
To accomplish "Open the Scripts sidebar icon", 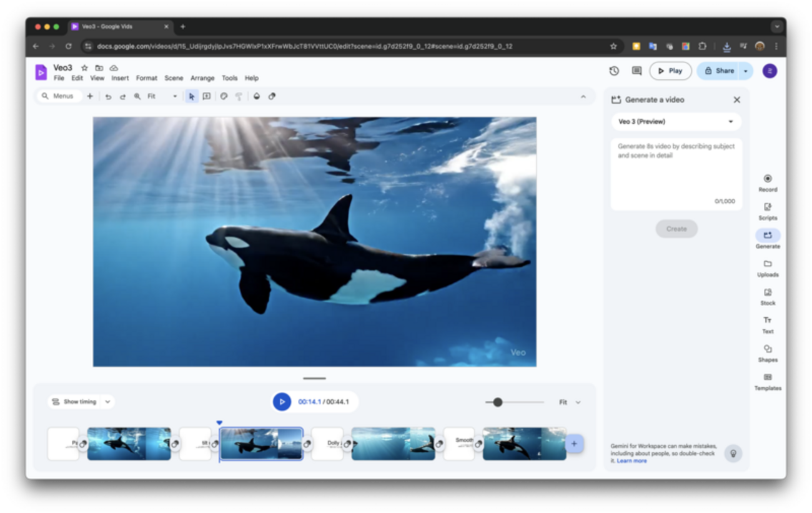I will pyautogui.click(x=768, y=211).
